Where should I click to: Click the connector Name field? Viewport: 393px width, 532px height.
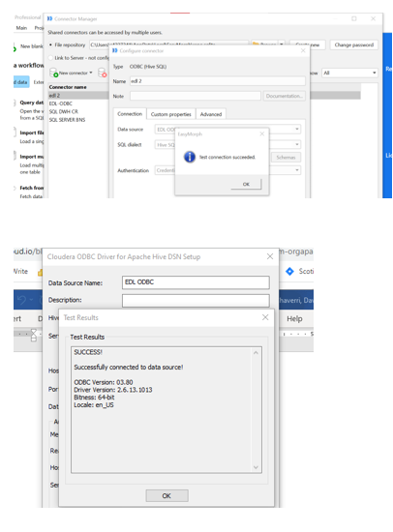pos(218,81)
